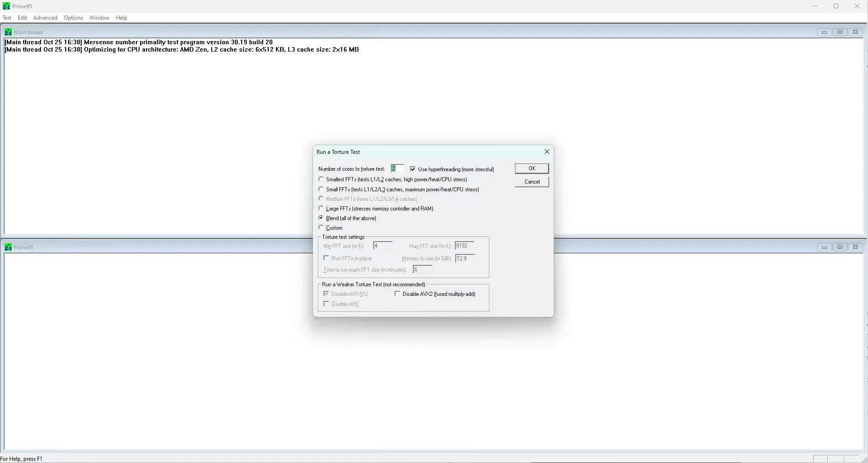Click the time per FFT size field
This screenshot has height=463, width=868.
[x=422, y=269]
